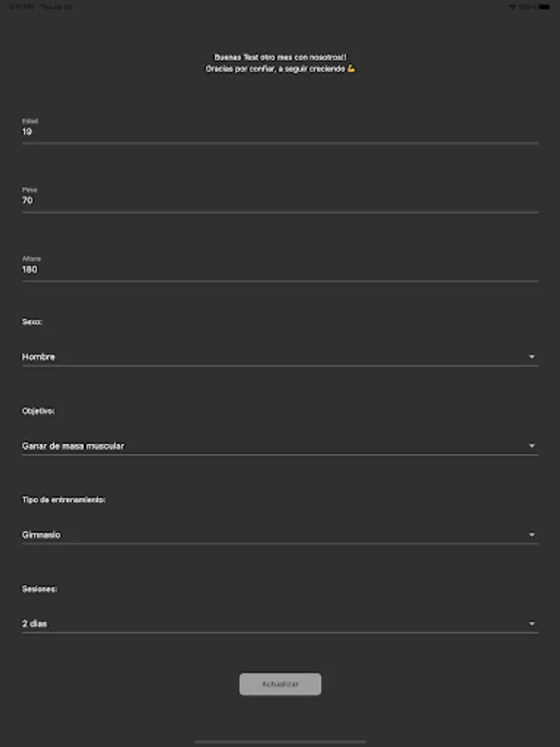
Task: Tap the Buenas Test greeting text
Action: (x=280, y=57)
